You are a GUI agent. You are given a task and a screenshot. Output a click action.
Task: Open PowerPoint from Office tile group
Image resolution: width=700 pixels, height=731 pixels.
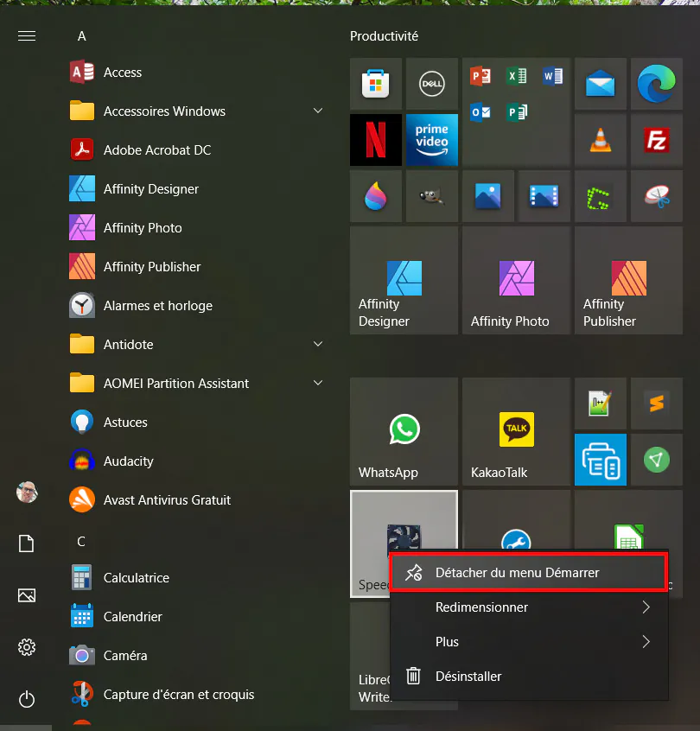pos(480,76)
